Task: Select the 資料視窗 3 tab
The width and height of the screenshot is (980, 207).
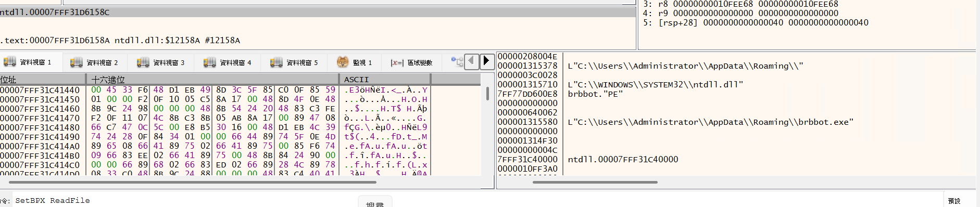Action: click(x=161, y=62)
